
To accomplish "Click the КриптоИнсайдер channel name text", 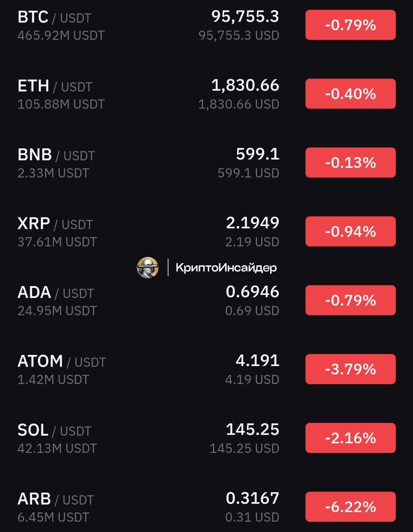I will (226, 268).
